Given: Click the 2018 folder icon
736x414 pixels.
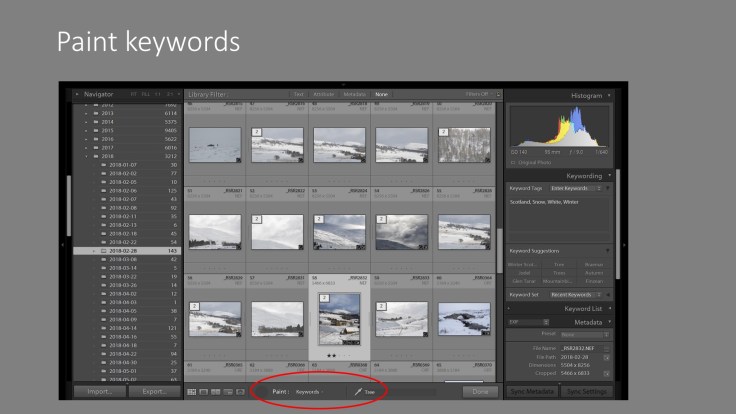Looking at the screenshot, I should [97, 156].
